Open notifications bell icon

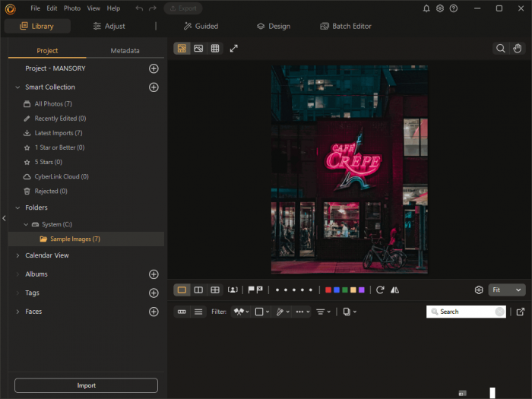[x=426, y=8]
